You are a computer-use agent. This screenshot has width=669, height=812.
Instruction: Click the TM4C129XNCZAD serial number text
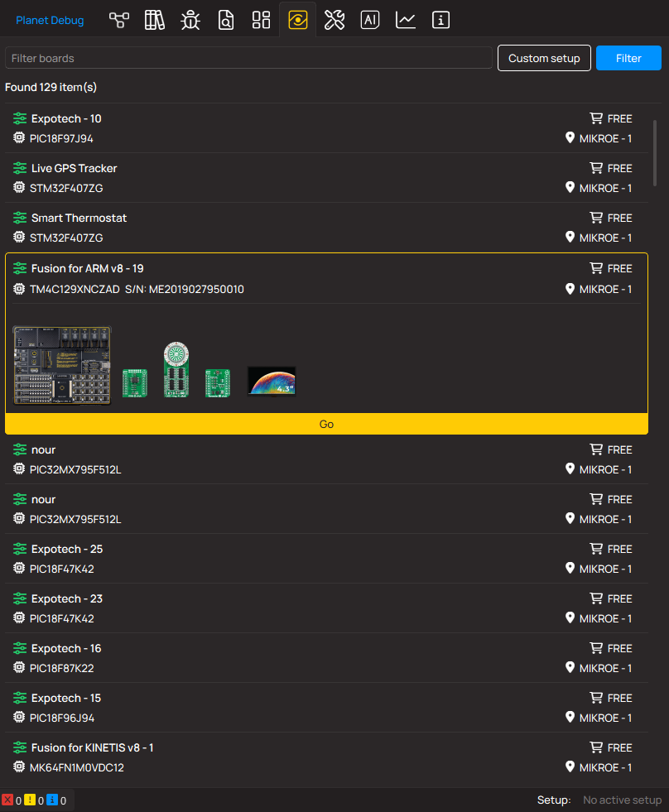point(184,290)
